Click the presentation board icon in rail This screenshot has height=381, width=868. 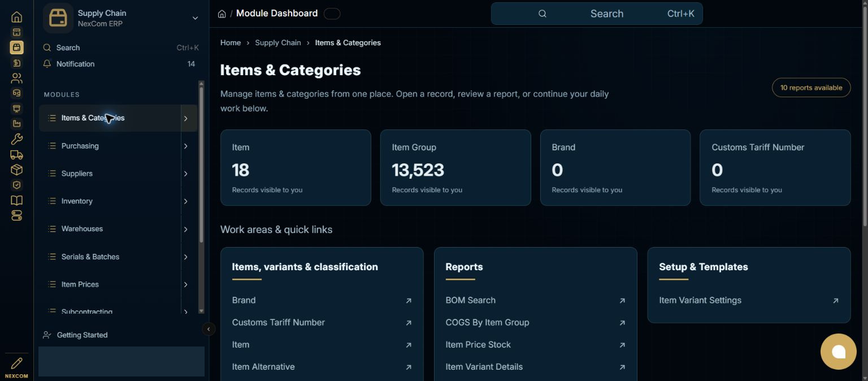pyautogui.click(x=16, y=109)
